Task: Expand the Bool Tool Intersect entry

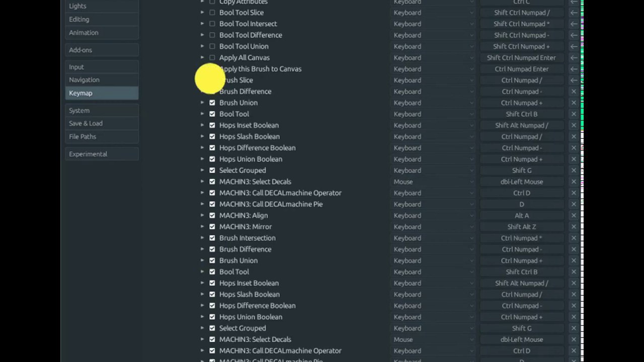Action: pyautogui.click(x=202, y=24)
